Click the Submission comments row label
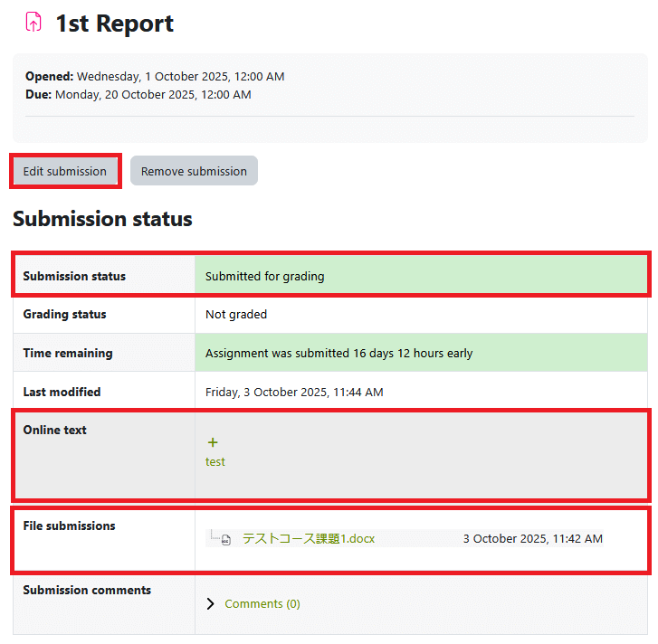 87,590
